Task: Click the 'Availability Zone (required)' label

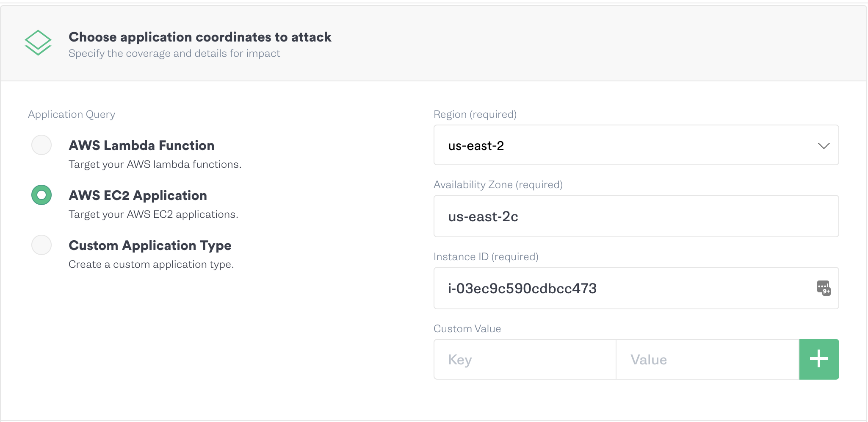Action: [x=498, y=185]
